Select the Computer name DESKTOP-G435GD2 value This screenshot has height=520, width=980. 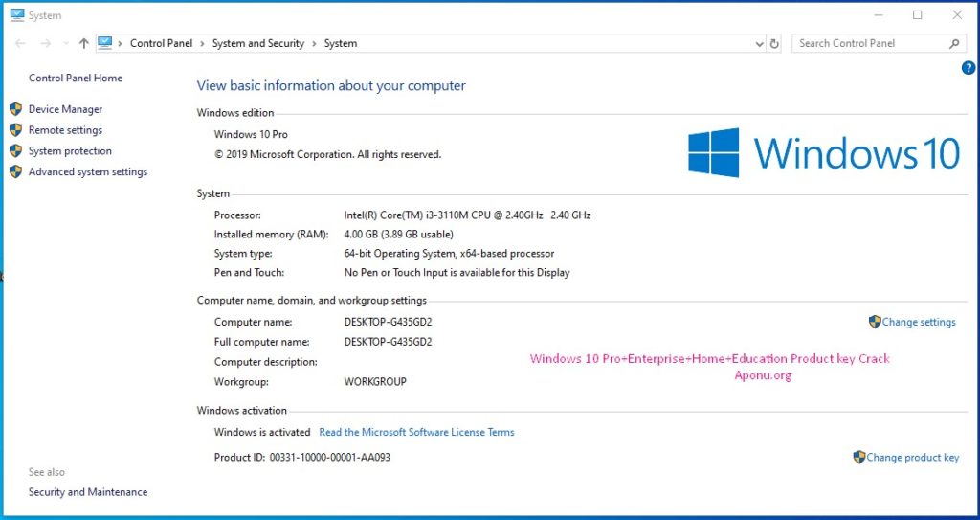pyautogui.click(x=389, y=323)
